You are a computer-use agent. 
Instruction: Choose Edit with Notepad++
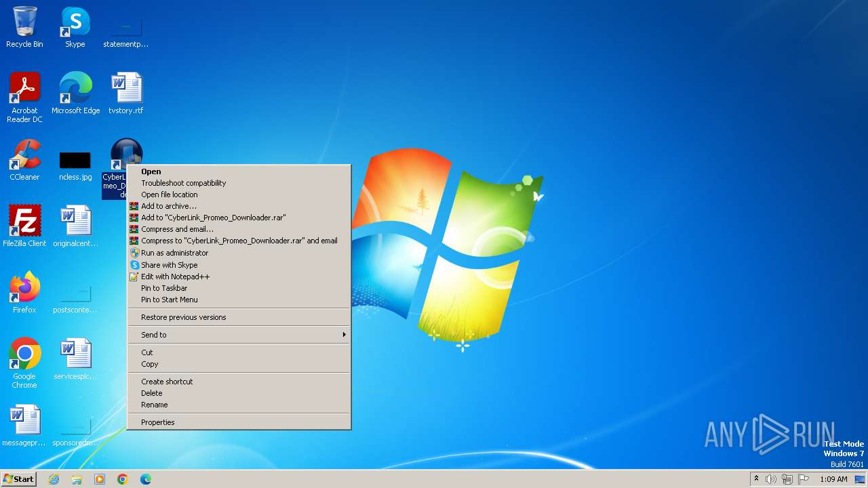239,277
